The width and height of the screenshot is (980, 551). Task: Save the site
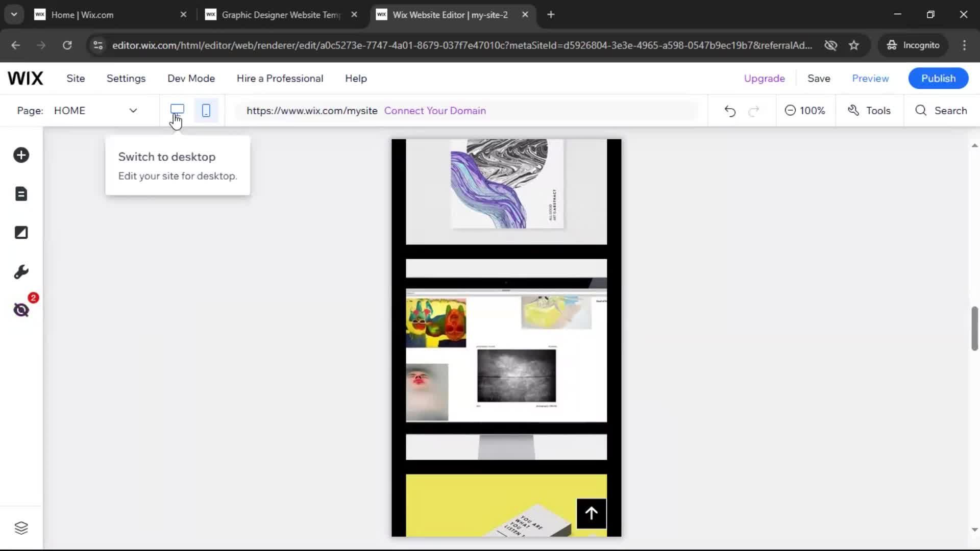[x=819, y=79]
